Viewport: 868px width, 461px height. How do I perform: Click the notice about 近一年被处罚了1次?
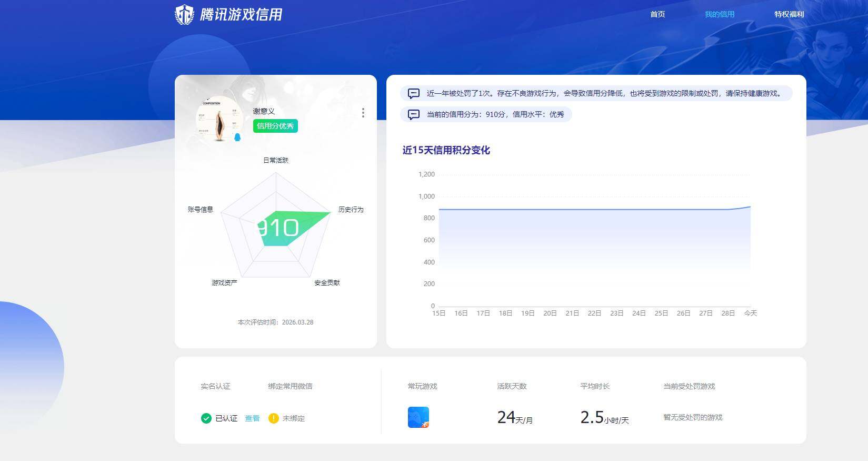click(596, 93)
